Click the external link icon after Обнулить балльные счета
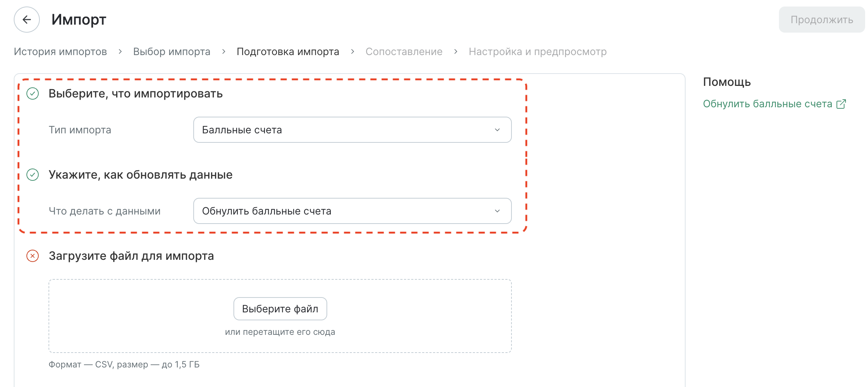 pyautogui.click(x=841, y=104)
